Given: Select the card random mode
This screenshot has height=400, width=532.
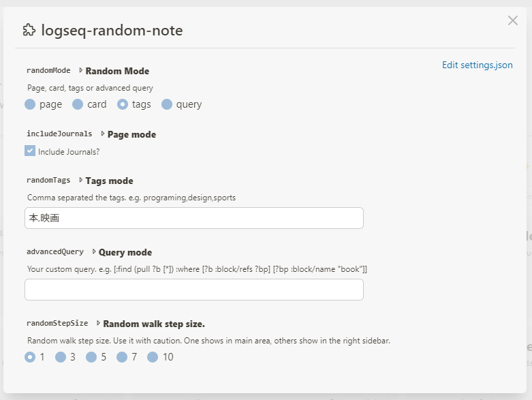Looking at the screenshot, I should coord(78,104).
